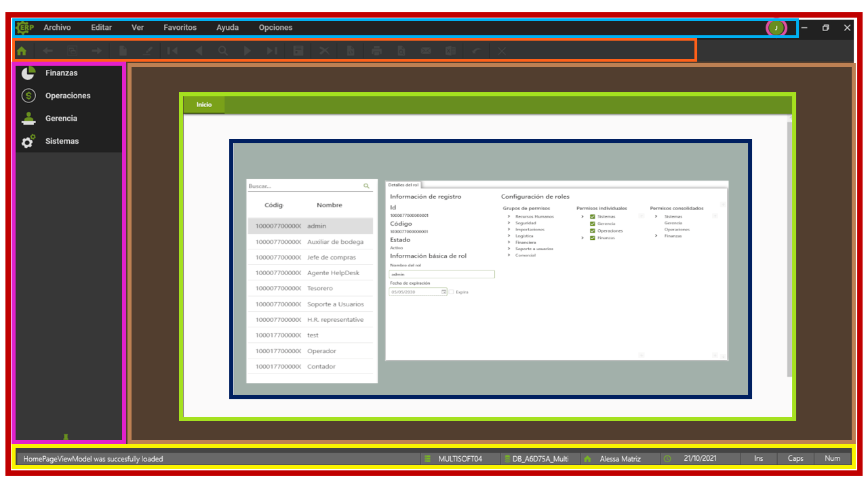
Task: Expand the Soporte a usuarios group
Action: pos(509,249)
